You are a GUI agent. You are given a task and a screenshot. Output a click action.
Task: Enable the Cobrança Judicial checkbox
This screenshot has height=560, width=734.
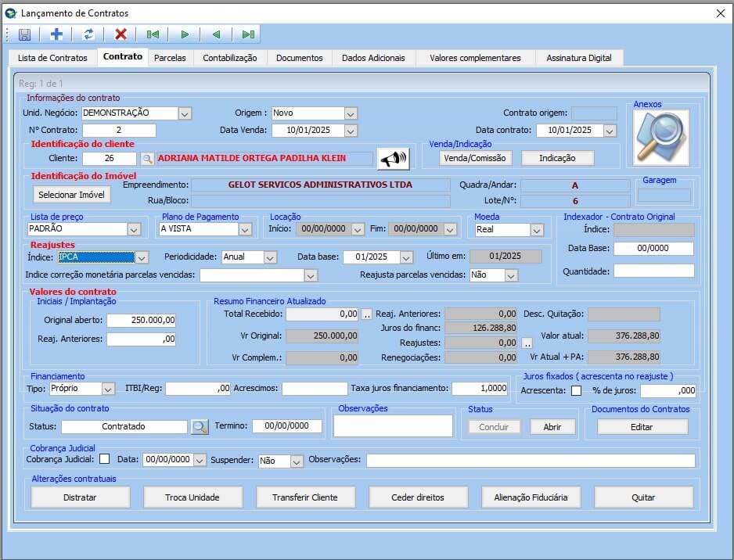pos(104,460)
